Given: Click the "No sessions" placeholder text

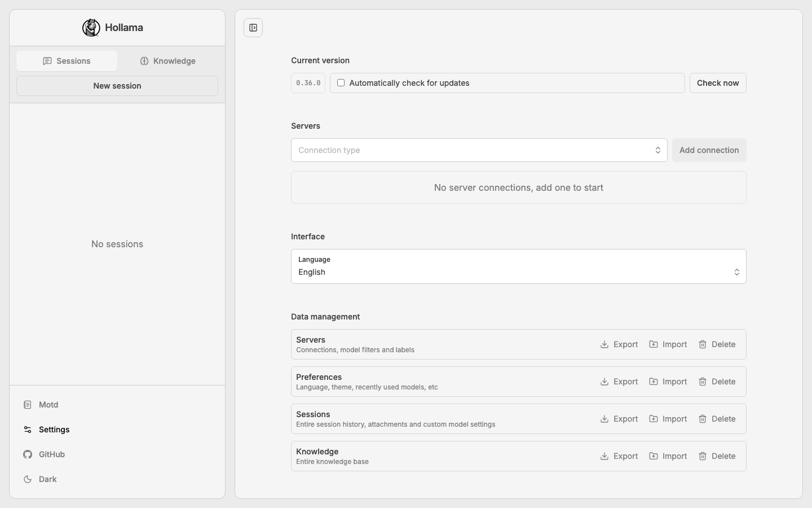Looking at the screenshot, I should (117, 244).
